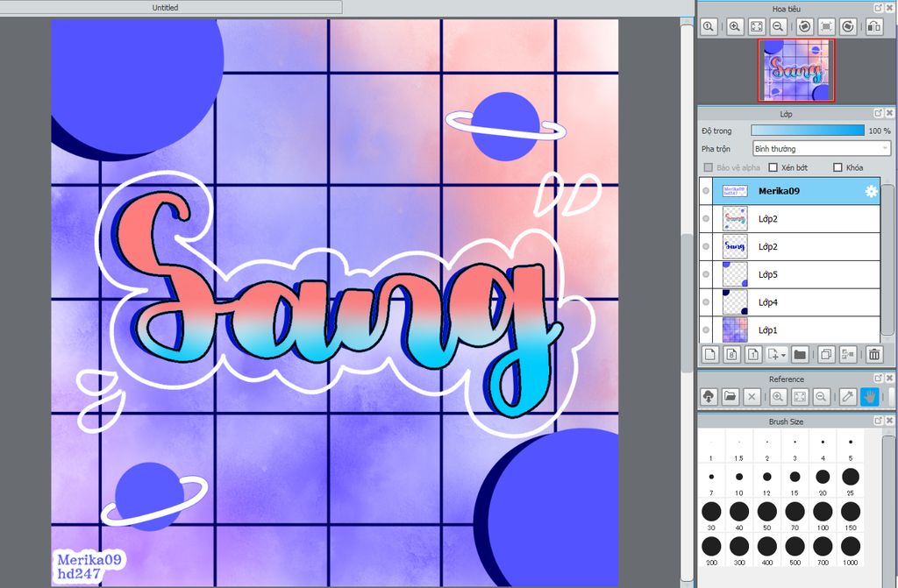Select the Merika09 layer
Viewport: 898px width, 588px height.
tap(795, 191)
